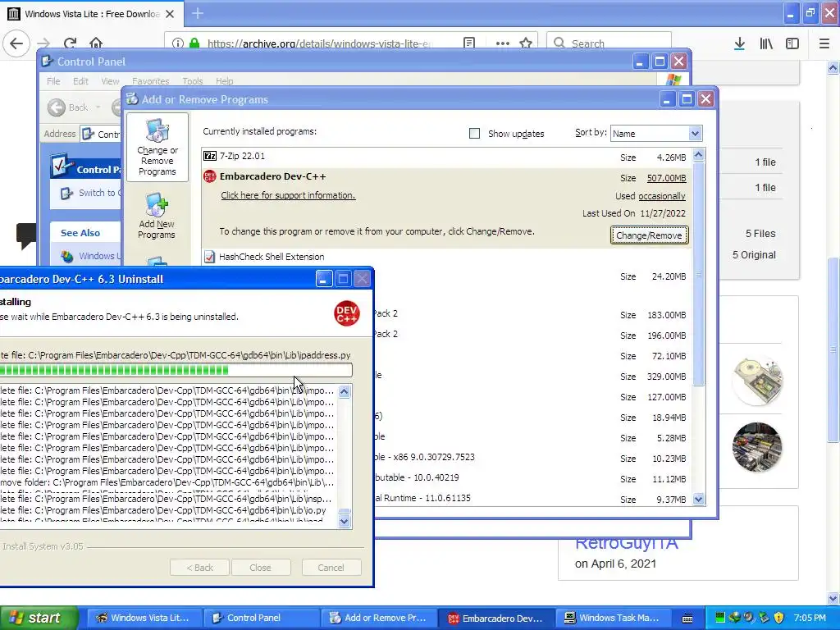Open Sort by Name dropdown
Viewport: 840px width, 630px height.
pos(656,134)
